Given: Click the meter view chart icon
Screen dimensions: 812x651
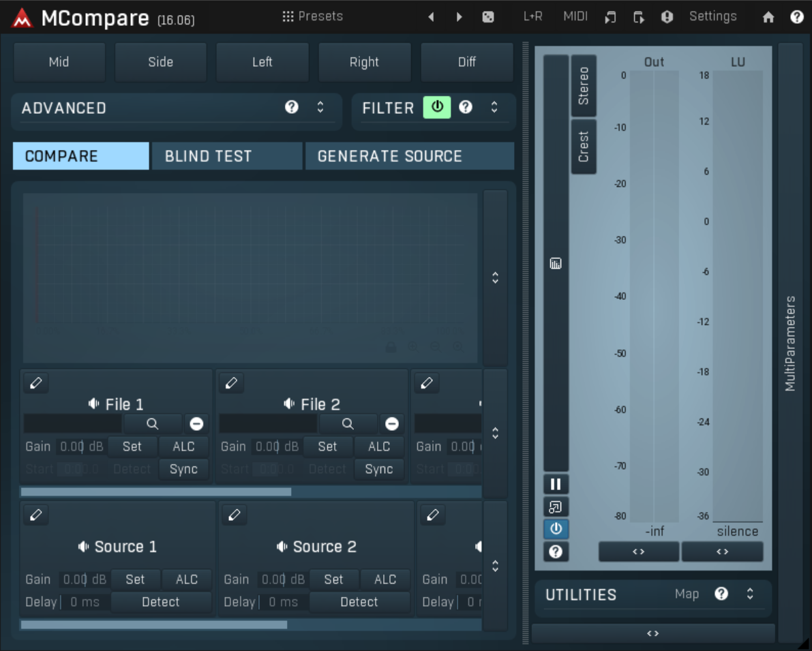Looking at the screenshot, I should tap(556, 264).
